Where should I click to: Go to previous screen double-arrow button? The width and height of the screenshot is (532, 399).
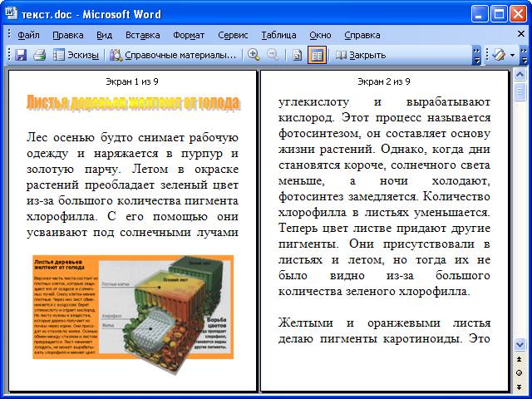[520, 359]
